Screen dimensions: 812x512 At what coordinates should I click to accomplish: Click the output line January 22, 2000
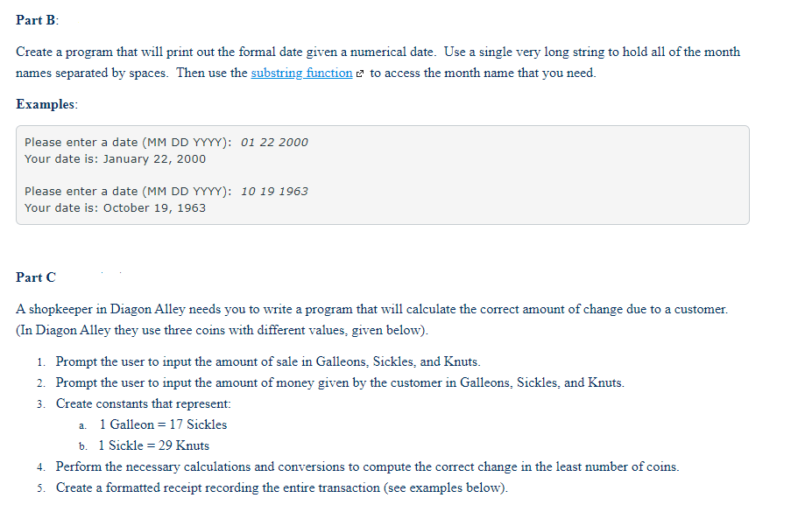[x=115, y=158]
